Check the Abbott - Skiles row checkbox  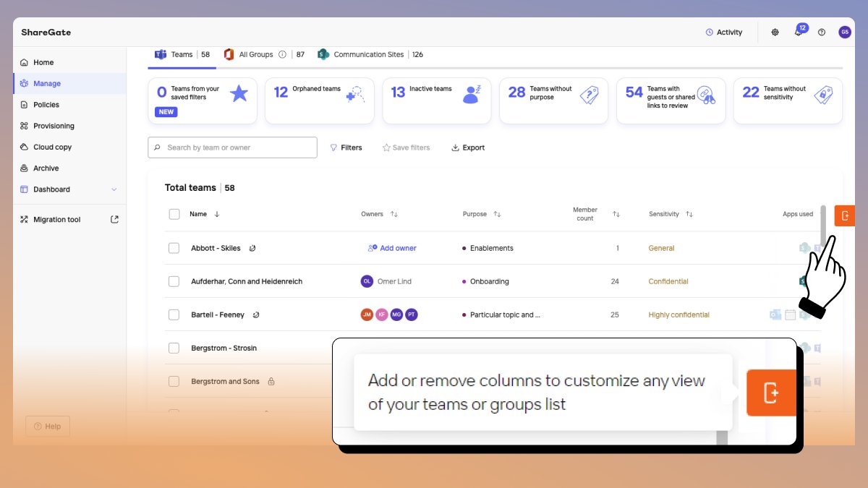(x=174, y=248)
